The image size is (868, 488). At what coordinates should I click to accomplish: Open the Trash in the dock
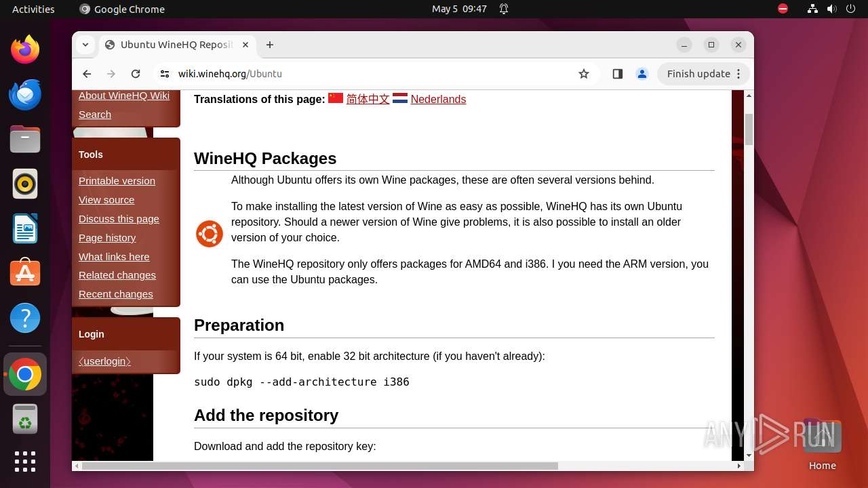coord(25,419)
